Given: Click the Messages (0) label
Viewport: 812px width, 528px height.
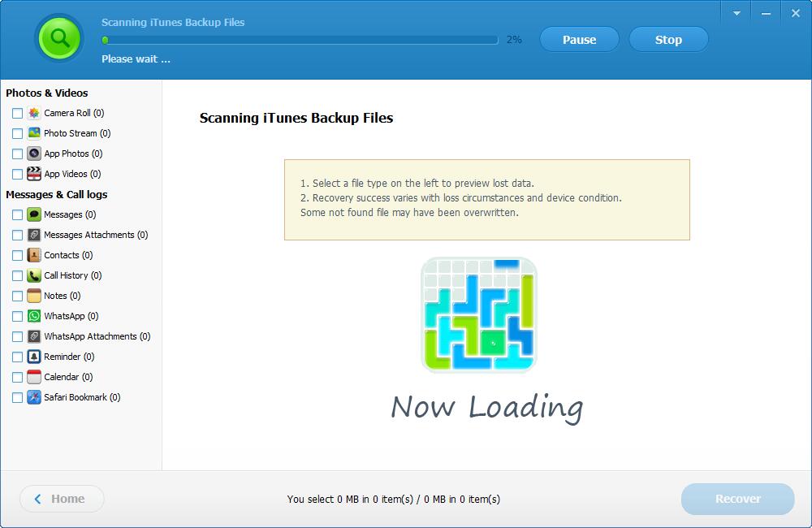Looking at the screenshot, I should tap(70, 214).
